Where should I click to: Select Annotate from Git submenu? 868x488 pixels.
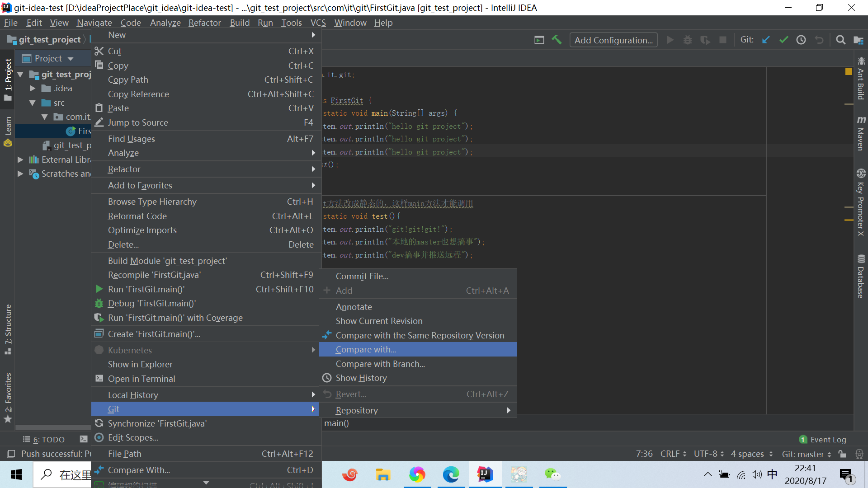(x=418, y=307)
